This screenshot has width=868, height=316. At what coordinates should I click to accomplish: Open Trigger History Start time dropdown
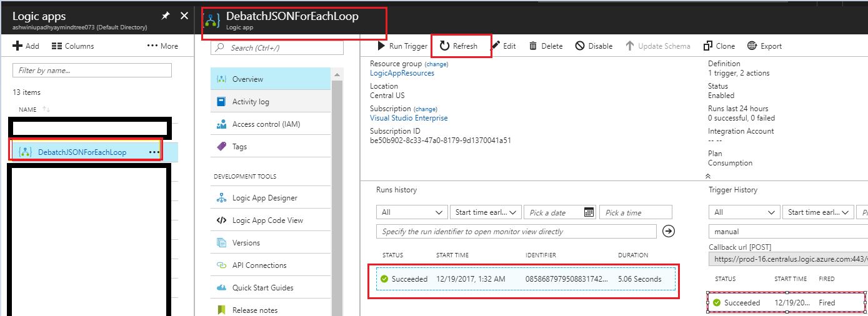818,212
